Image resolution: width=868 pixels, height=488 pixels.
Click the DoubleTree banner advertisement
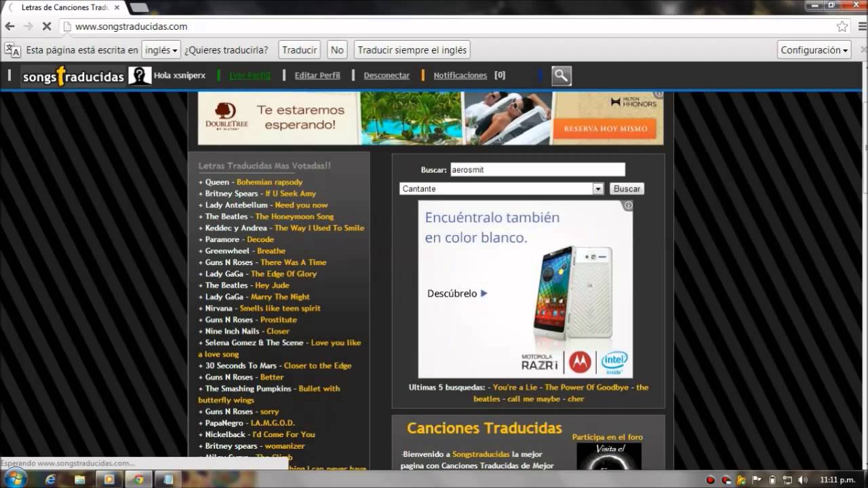pyautogui.click(x=431, y=118)
